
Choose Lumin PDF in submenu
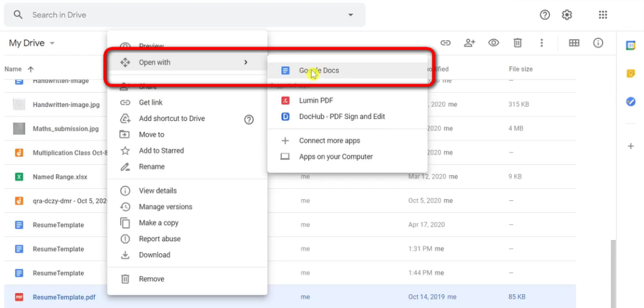point(347,100)
